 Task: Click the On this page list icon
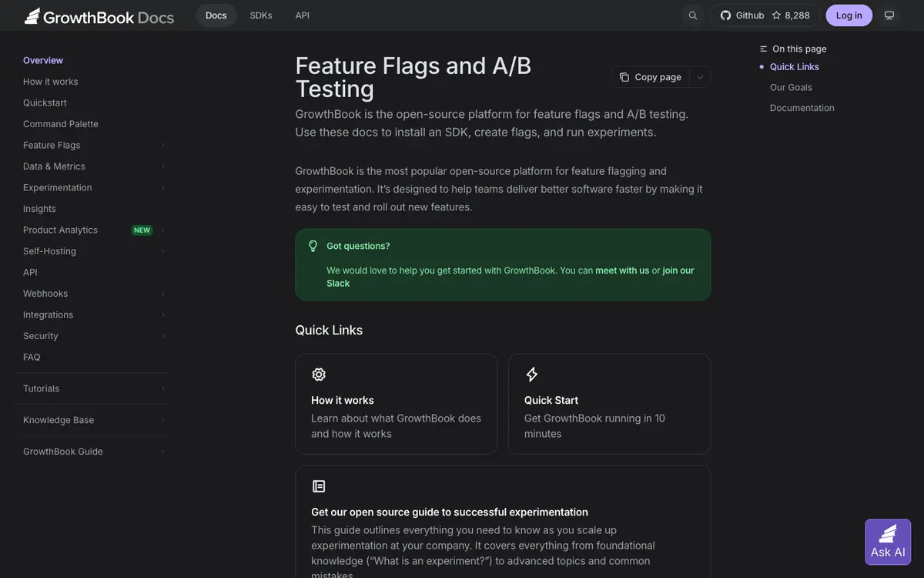coord(764,49)
